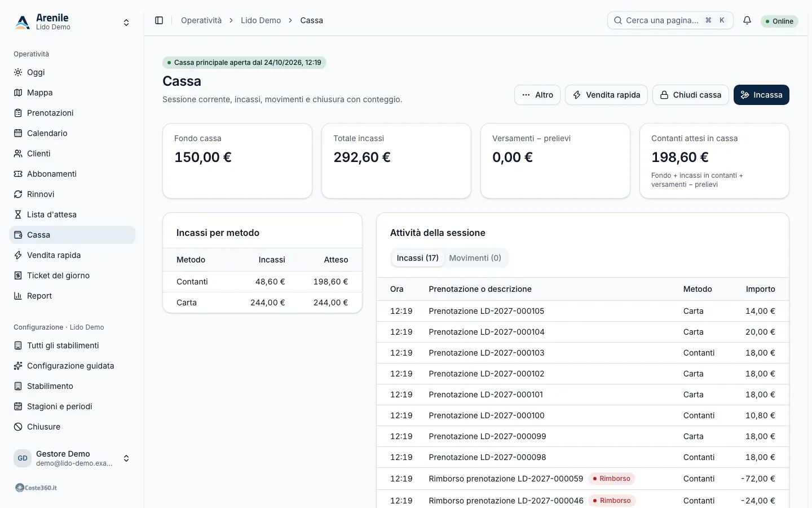Select row Prenotazione LD-2027-000105

coord(582,311)
